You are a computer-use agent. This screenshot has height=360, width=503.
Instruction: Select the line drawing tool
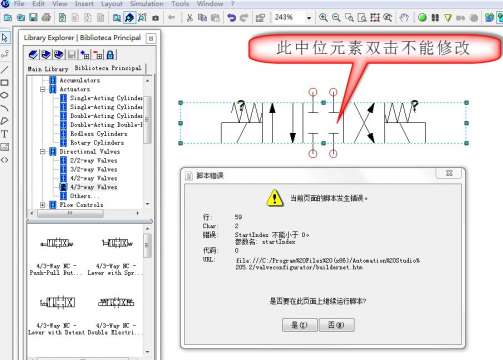tap(5, 69)
